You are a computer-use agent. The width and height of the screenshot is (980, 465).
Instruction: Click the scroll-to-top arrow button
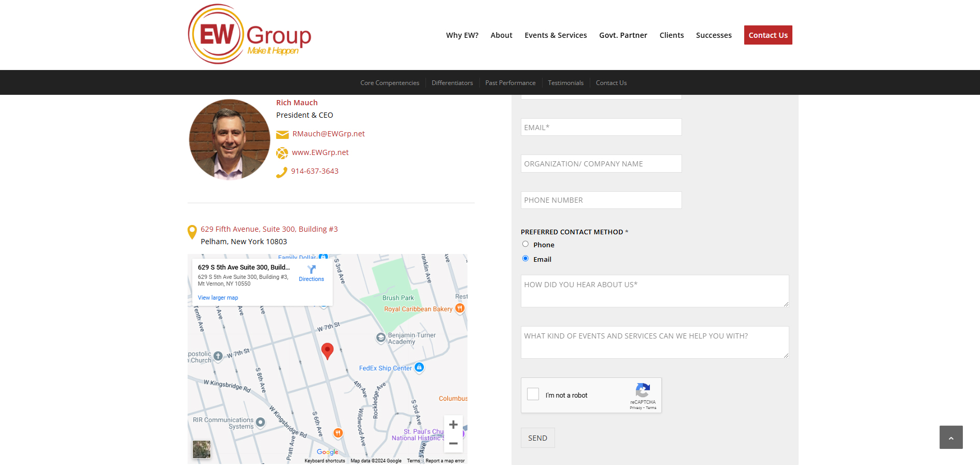(x=951, y=437)
